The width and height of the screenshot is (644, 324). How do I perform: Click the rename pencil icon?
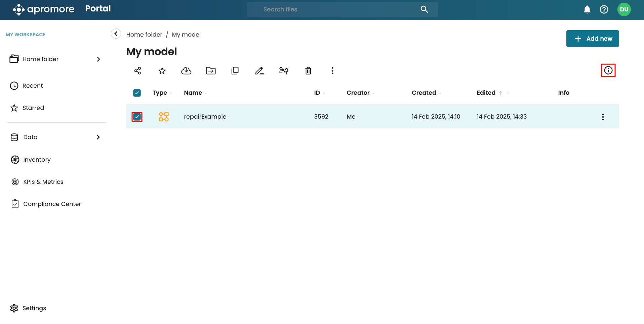259,71
